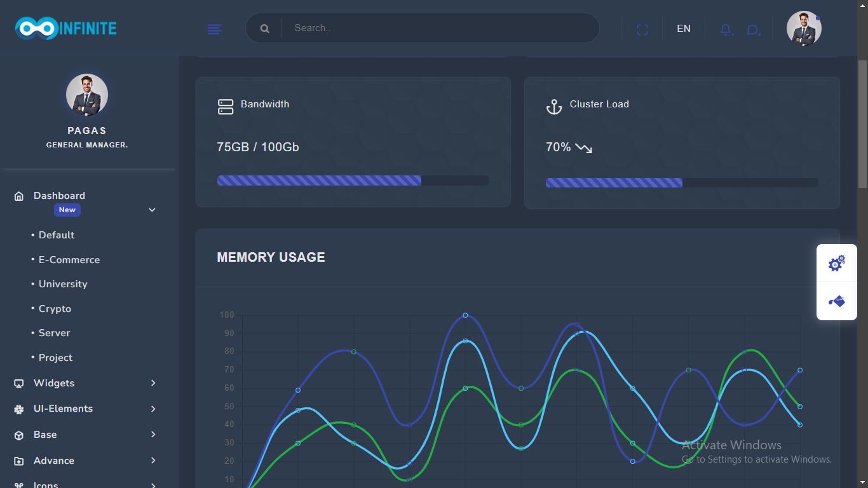The image size is (868, 488).
Task: Collapse the Dashboard menu chevron
Action: click(152, 210)
